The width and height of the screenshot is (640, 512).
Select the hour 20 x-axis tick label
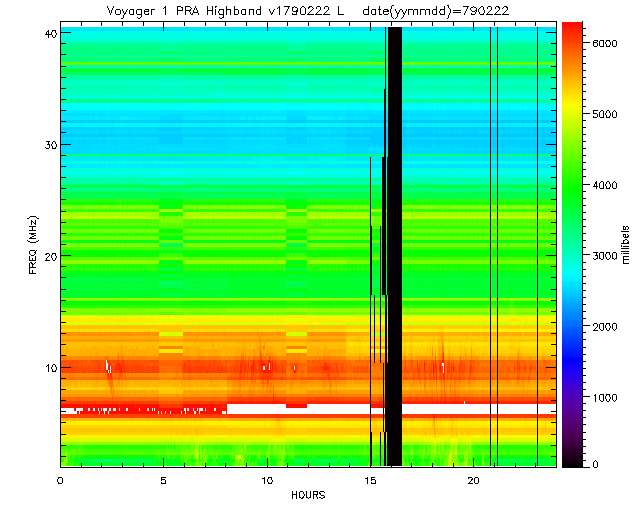click(x=473, y=481)
